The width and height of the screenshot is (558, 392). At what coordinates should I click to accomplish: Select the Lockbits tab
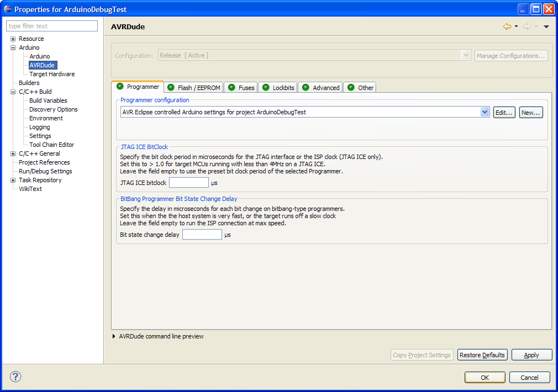tap(278, 88)
